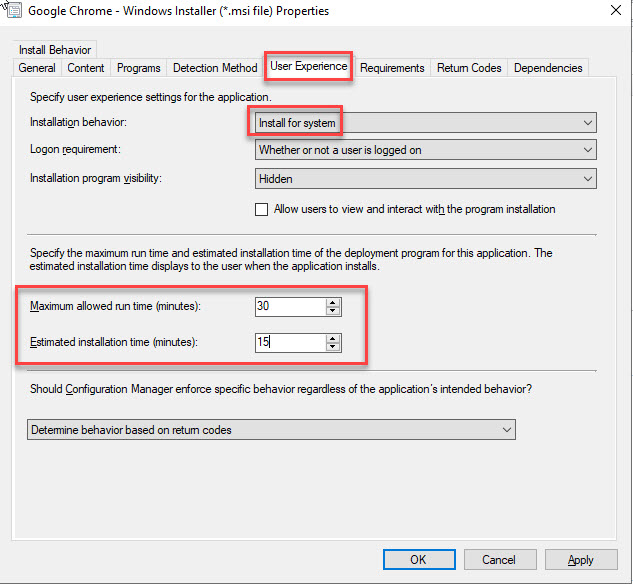Increase estimated installation time with up arrow

(334, 338)
